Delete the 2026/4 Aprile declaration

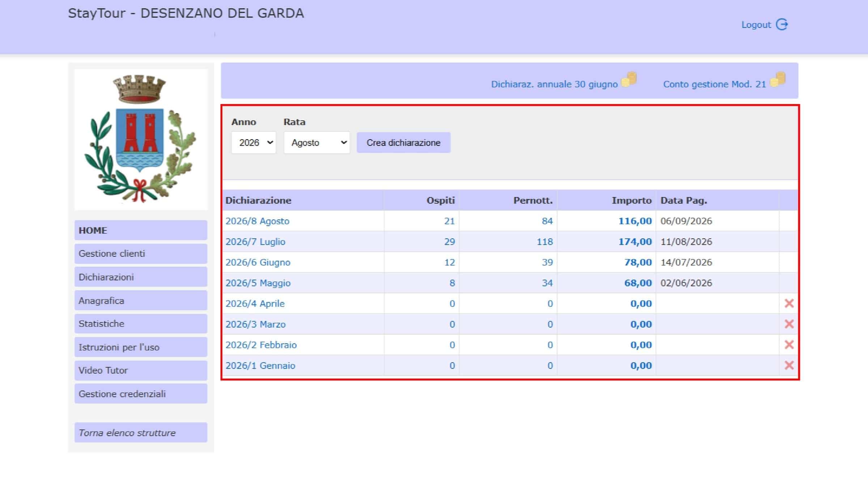tap(789, 303)
